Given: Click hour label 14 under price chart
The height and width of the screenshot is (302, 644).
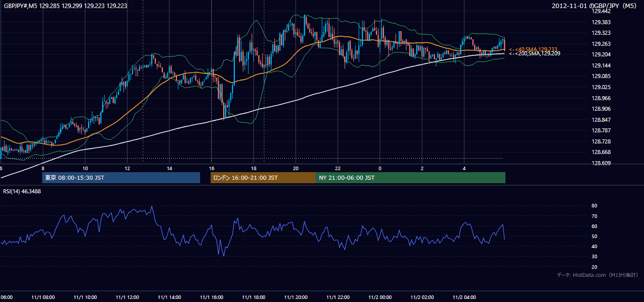Looking at the screenshot, I should pos(169,168).
